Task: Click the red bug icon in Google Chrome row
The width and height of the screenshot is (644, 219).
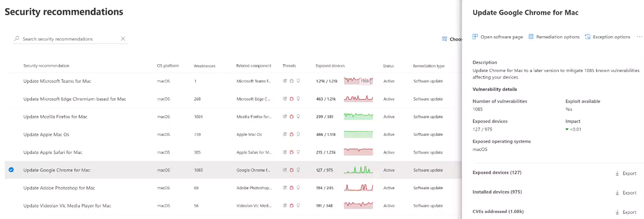Action: pos(291,170)
